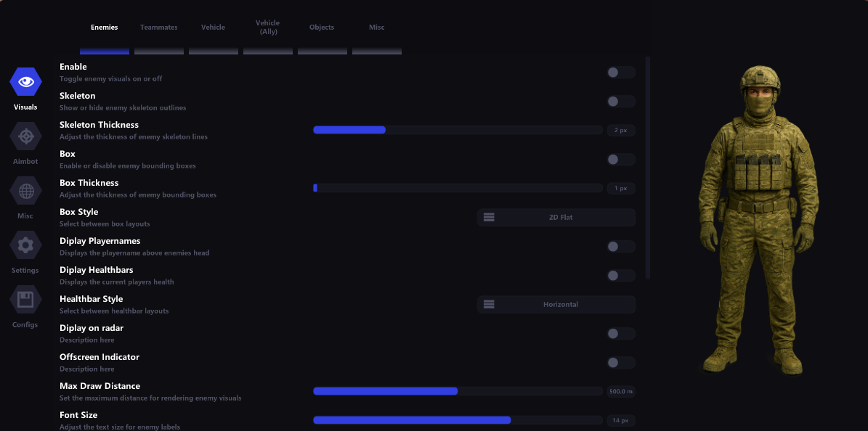Open the Misc globe icon section
868x431 pixels.
(x=25, y=191)
